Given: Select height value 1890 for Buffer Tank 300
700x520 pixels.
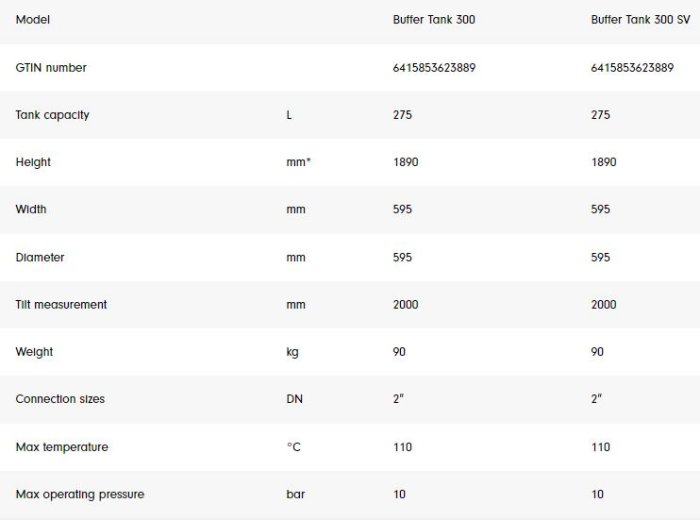Looking at the screenshot, I should click(405, 162).
